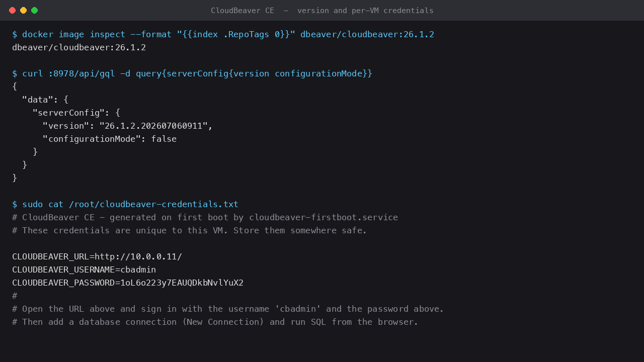Click the docker image inspect command line
644x362 pixels.
223,34
